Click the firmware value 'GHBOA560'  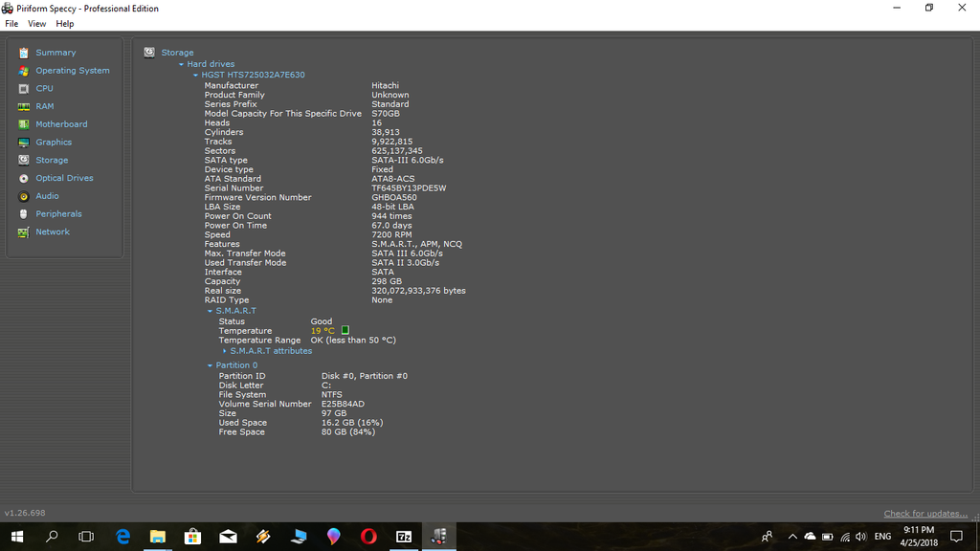point(393,197)
